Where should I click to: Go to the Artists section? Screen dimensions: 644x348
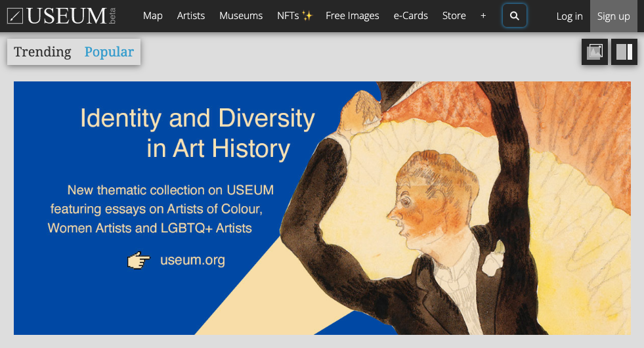tap(191, 16)
